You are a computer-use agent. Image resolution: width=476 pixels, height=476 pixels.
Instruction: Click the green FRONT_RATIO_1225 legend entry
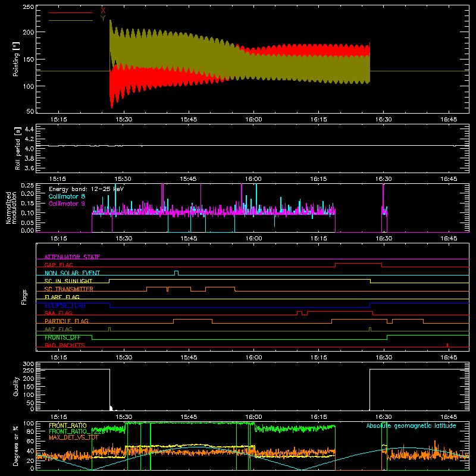(77, 431)
